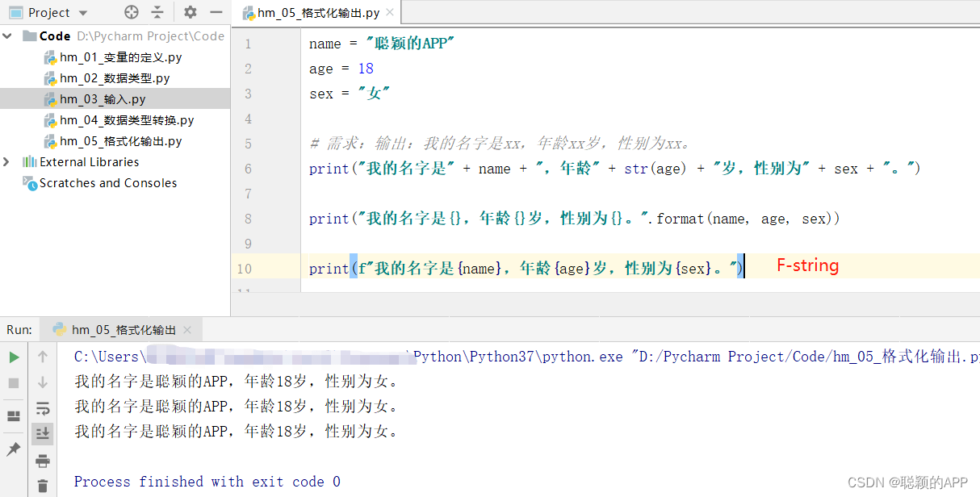Select Scratches and Consoles item

click(108, 183)
